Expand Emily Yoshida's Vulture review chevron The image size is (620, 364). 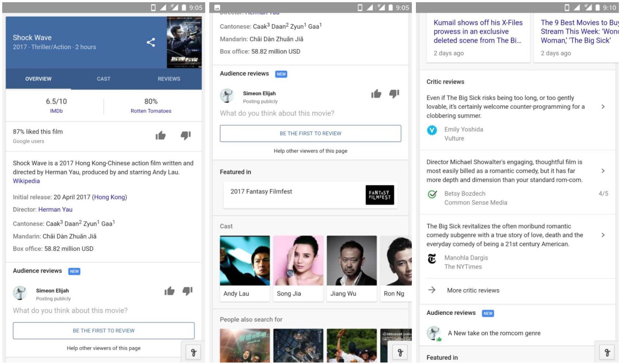603,107
